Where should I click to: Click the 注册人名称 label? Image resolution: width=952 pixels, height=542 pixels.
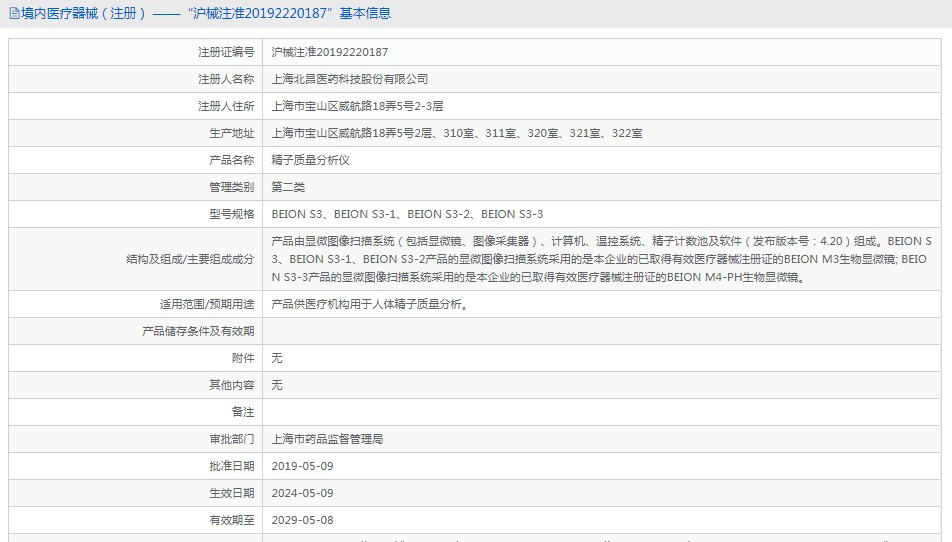pyautogui.click(x=226, y=80)
